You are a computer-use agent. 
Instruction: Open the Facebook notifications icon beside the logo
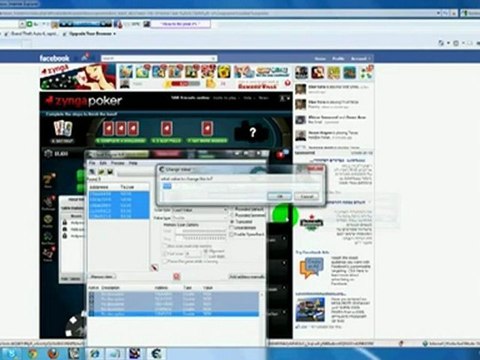pyautogui.click(x=85, y=57)
